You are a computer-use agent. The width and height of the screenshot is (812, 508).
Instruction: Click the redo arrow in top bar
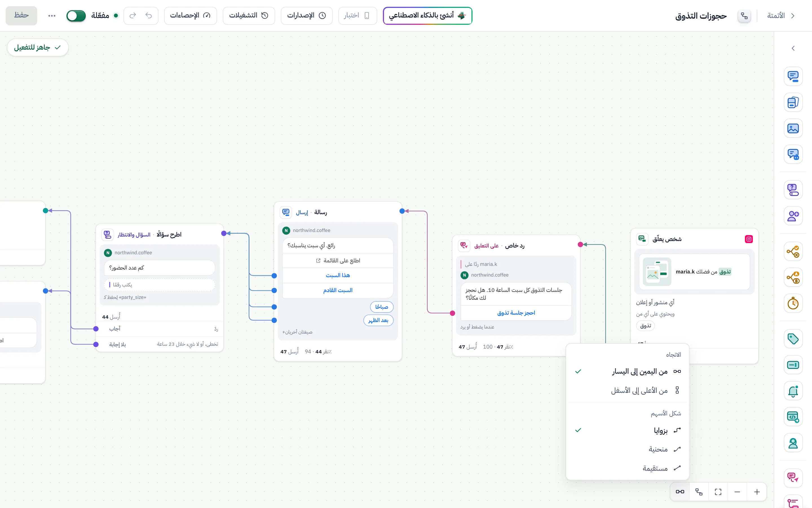(133, 16)
